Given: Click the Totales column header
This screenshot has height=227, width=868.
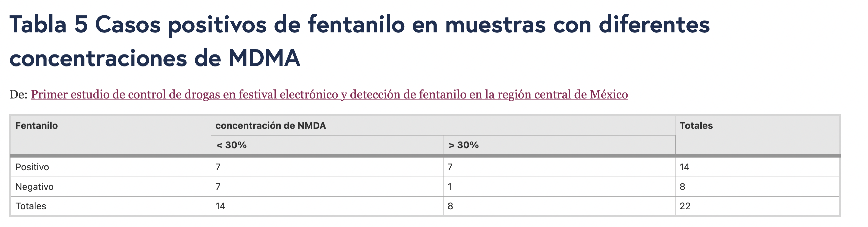Looking at the screenshot, I should pyautogui.click(x=696, y=126).
